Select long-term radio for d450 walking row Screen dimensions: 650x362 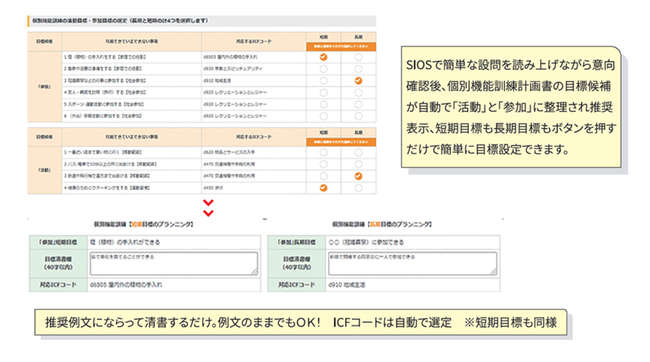point(358,188)
